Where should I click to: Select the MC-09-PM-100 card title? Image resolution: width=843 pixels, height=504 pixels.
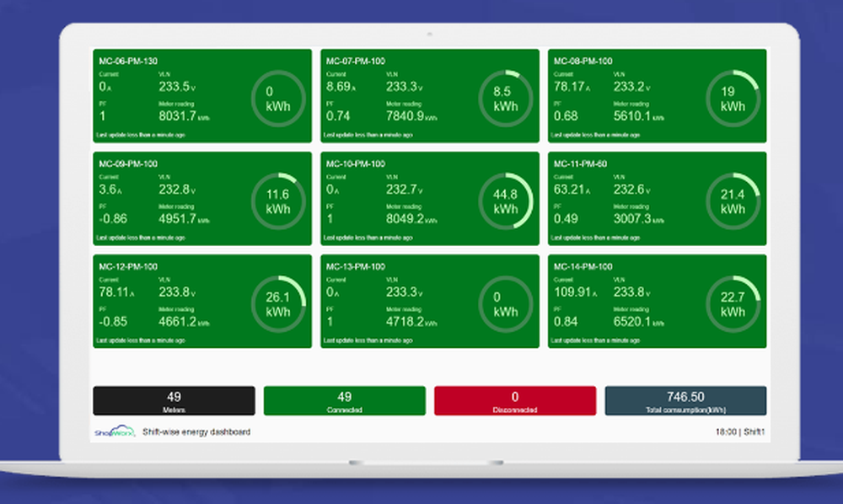(x=128, y=164)
